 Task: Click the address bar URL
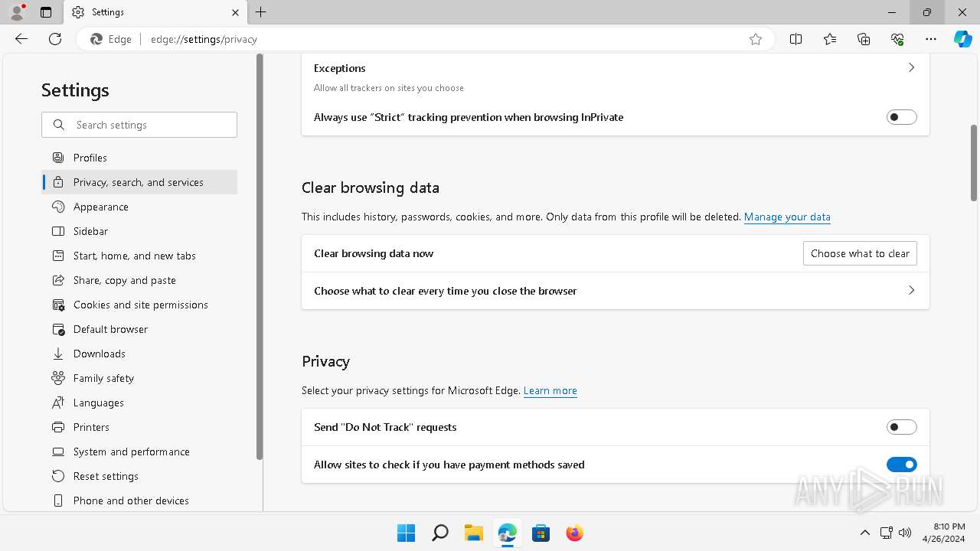coord(204,39)
